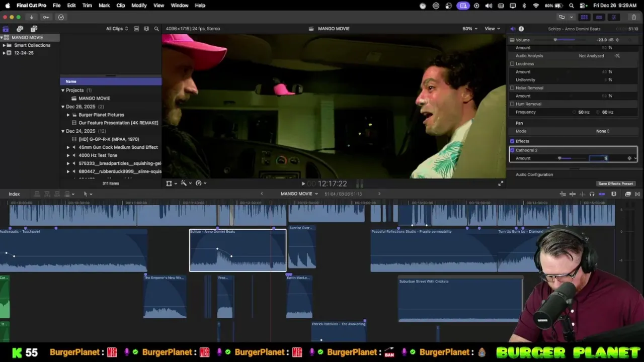Screen dimensions: 644x362
Task: Select the 60 Hz radio button
Action: pos(599,112)
